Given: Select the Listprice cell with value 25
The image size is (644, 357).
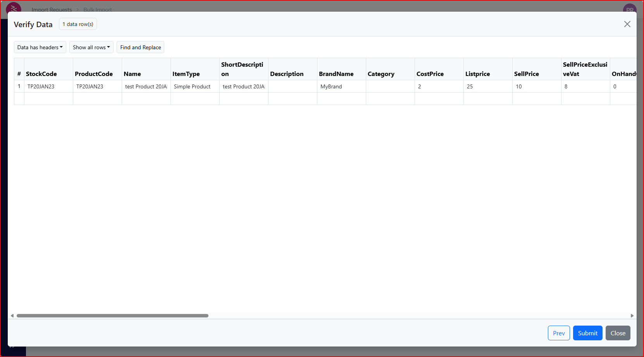Looking at the screenshot, I should pos(487,86).
